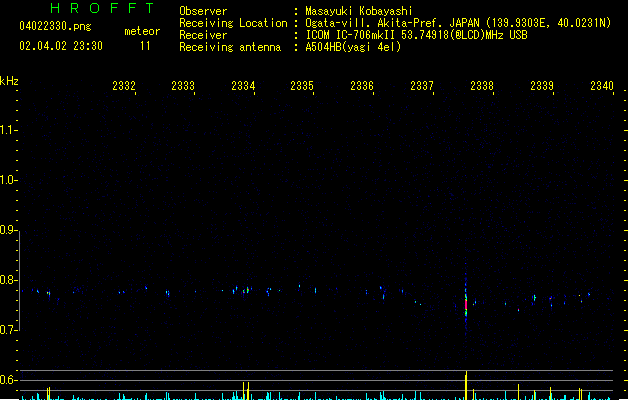Click the kHz axis unit label
This screenshot has width=629, height=400.
point(9,81)
